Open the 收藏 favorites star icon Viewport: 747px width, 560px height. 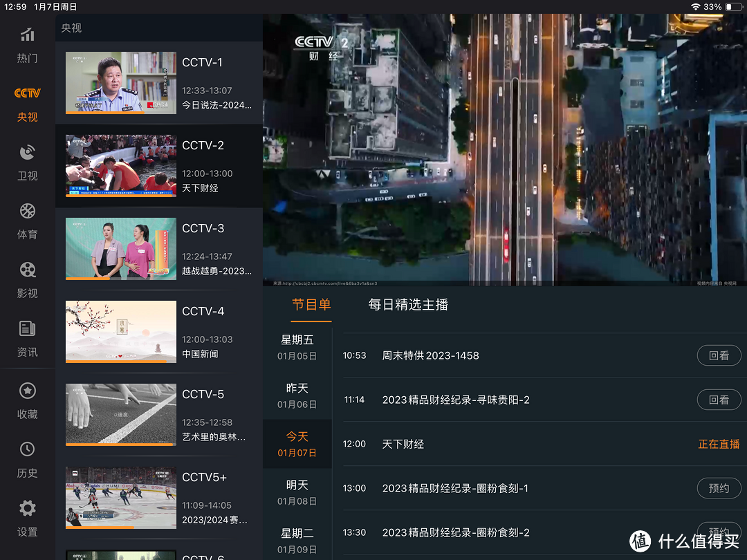[27, 391]
